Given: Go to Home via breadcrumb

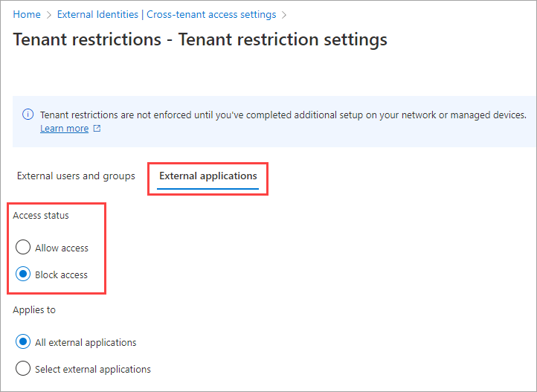Looking at the screenshot, I should click(x=27, y=14).
